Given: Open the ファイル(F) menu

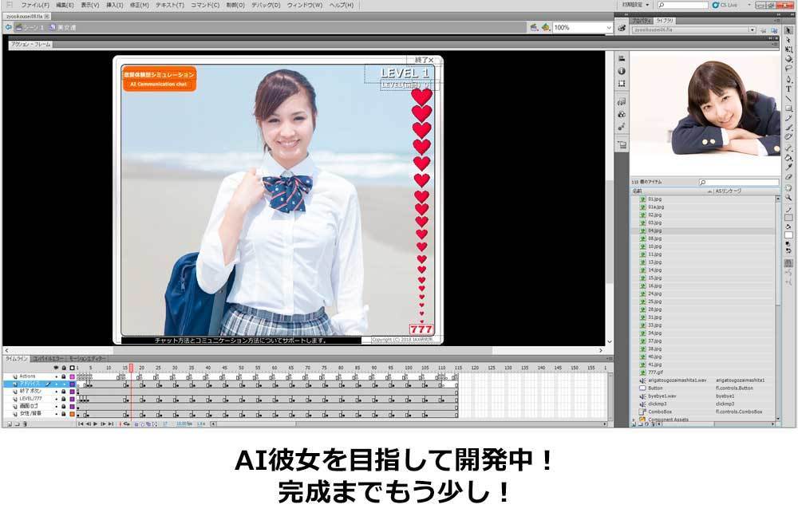Looking at the screenshot, I should point(36,5).
